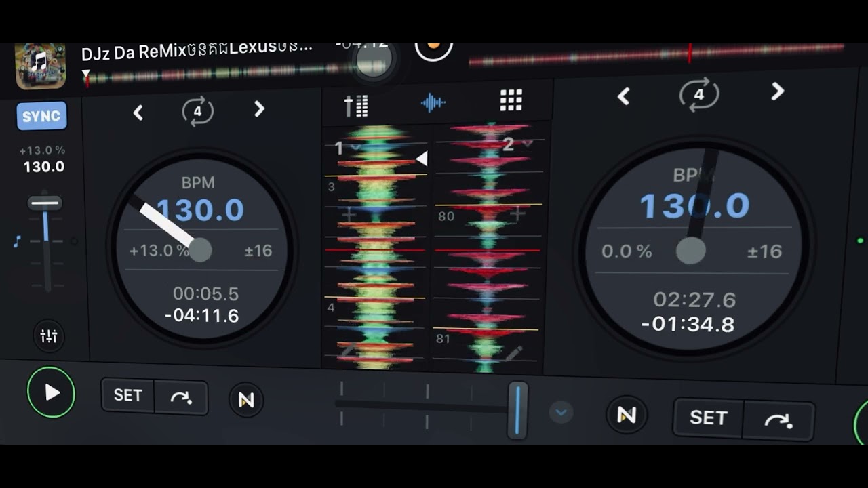This screenshot has height=488, width=868.
Task: Double loop length with left deck forward arrow
Action: point(258,108)
